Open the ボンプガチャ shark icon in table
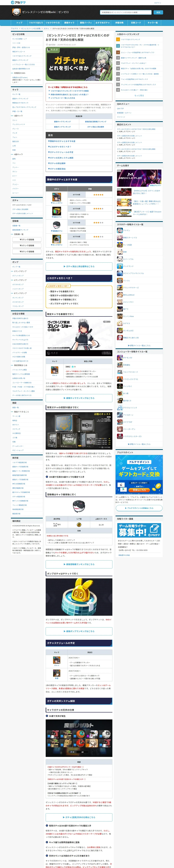 56,239
